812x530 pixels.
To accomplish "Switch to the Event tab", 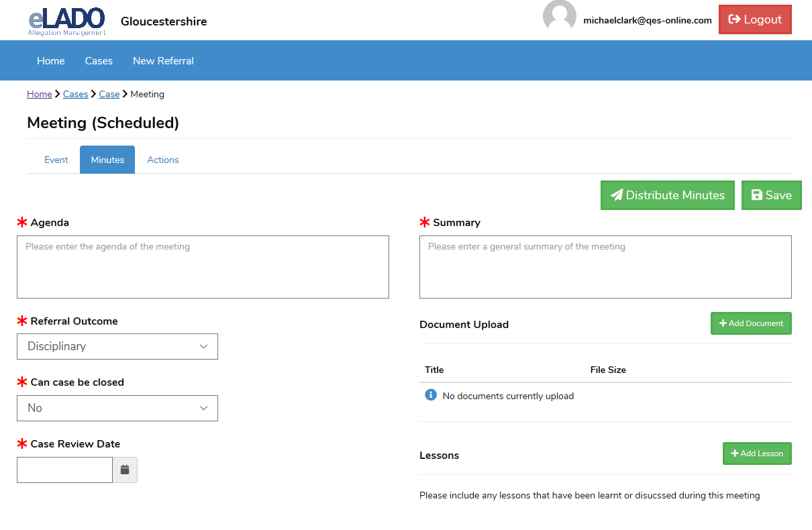I will (56, 160).
